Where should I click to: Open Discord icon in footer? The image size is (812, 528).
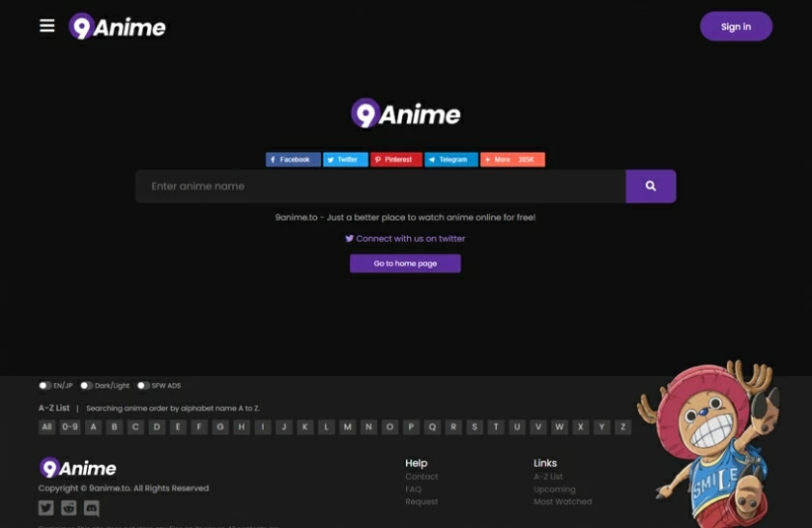point(92,508)
